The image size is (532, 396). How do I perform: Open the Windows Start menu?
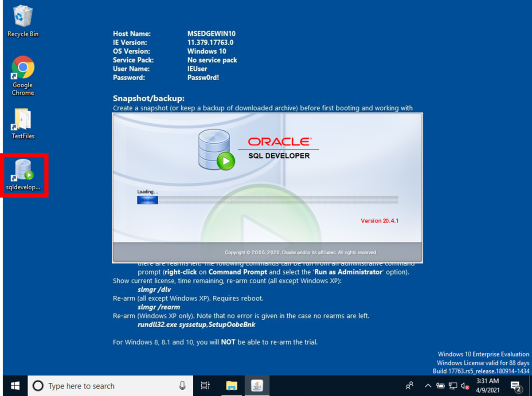pos(15,386)
